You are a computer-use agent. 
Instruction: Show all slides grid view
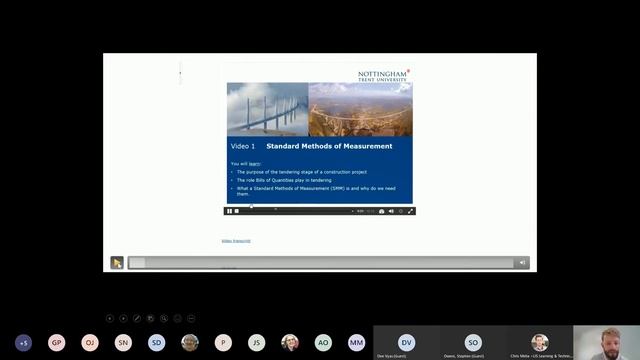(150, 318)
